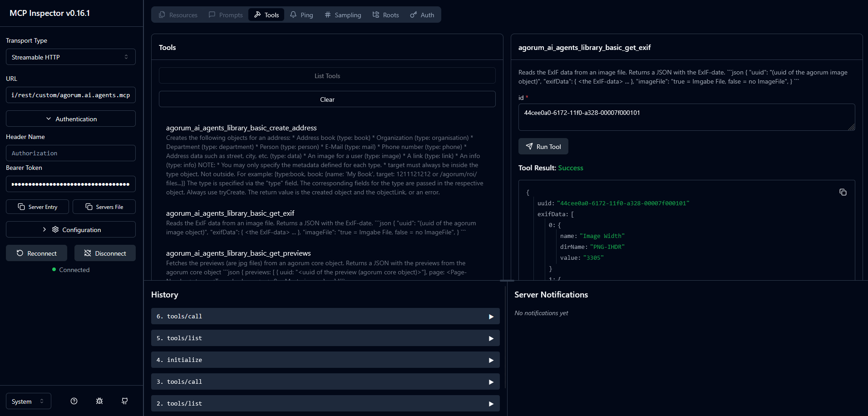Click the bug debugging icon

click(x=99, y=401)
